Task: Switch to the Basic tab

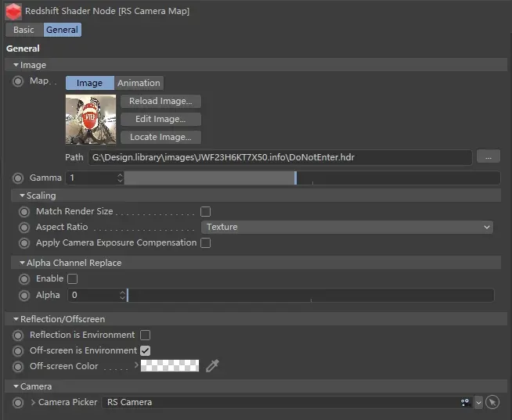Action: [23, 30]
